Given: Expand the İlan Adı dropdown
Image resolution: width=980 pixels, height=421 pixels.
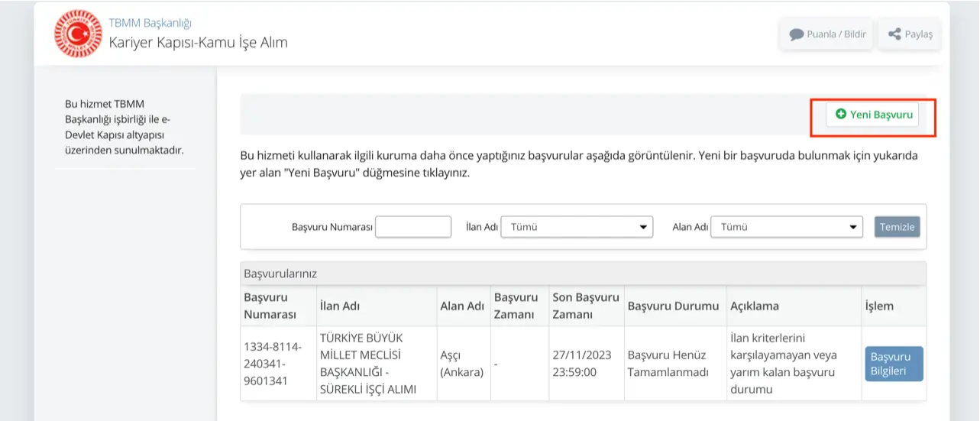Looking at the screenshot, I should (x=577, y=227).
